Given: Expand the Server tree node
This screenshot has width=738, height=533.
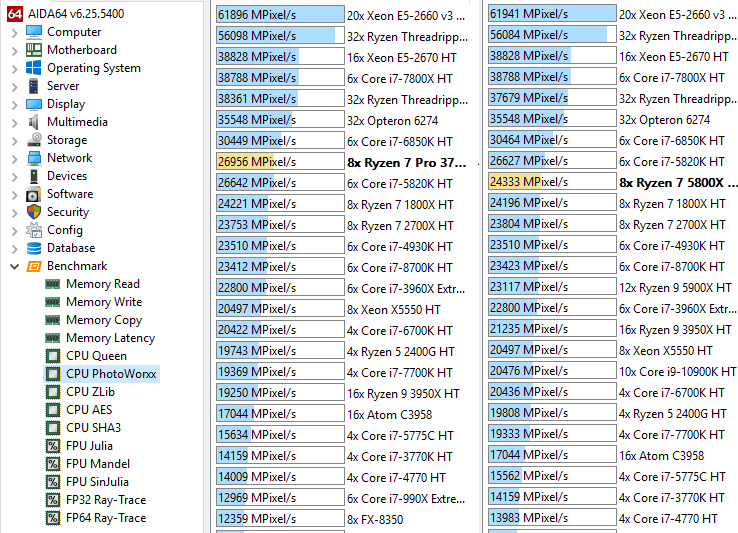Looking at the screenshot, I should tap(14, 87).
